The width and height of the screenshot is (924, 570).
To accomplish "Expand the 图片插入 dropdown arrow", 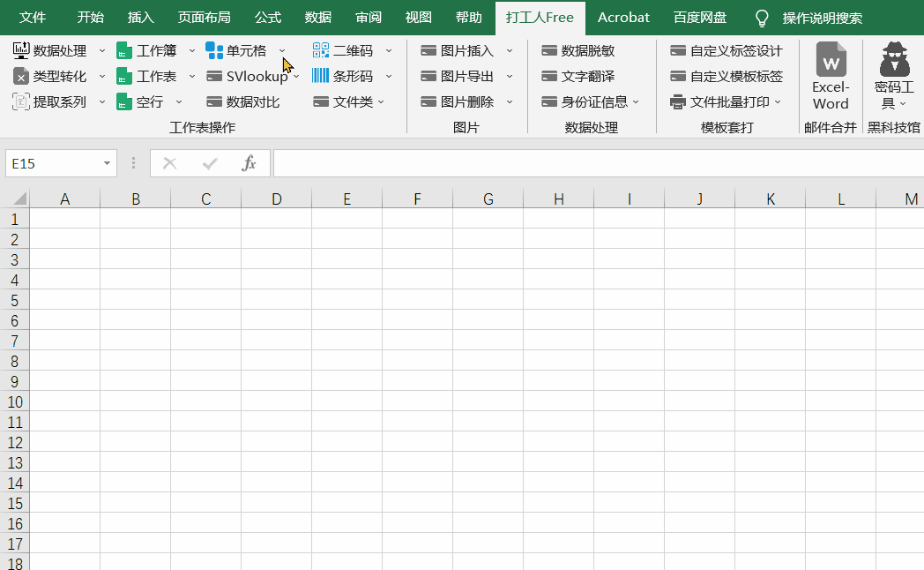I will [x=510, y=50].
